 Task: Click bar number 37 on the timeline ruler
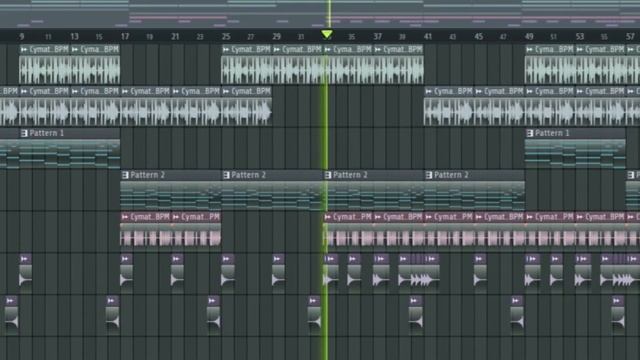click(378, 37)
